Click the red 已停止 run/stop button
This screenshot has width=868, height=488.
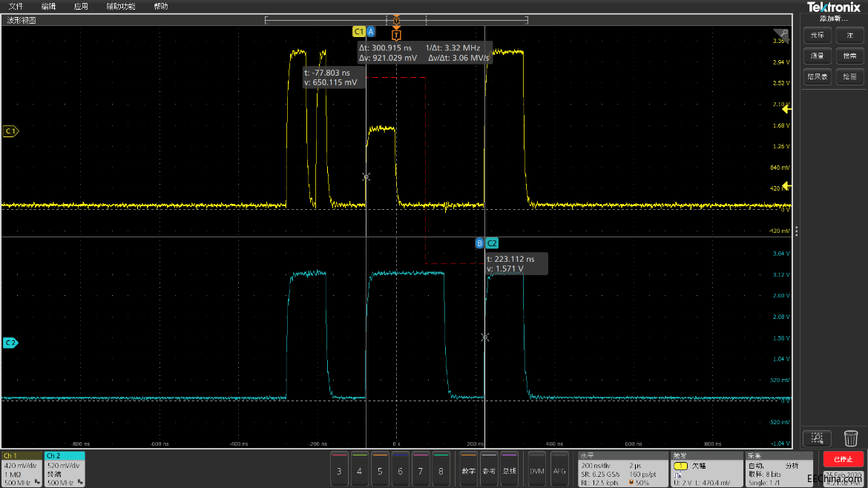click(x=843, y=459)
